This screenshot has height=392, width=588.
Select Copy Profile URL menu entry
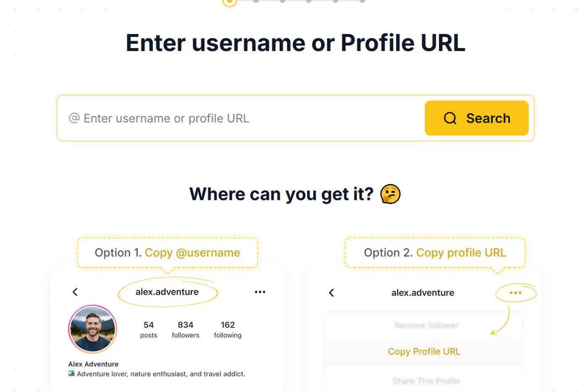(424, 351)
